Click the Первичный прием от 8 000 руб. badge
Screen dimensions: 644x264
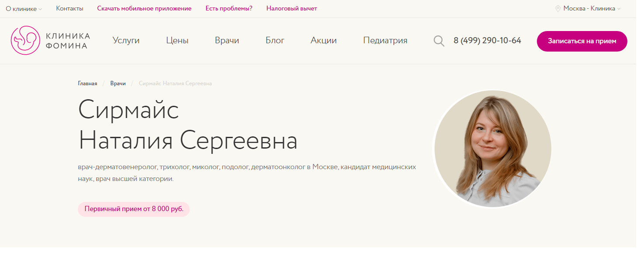click(134, 209)
